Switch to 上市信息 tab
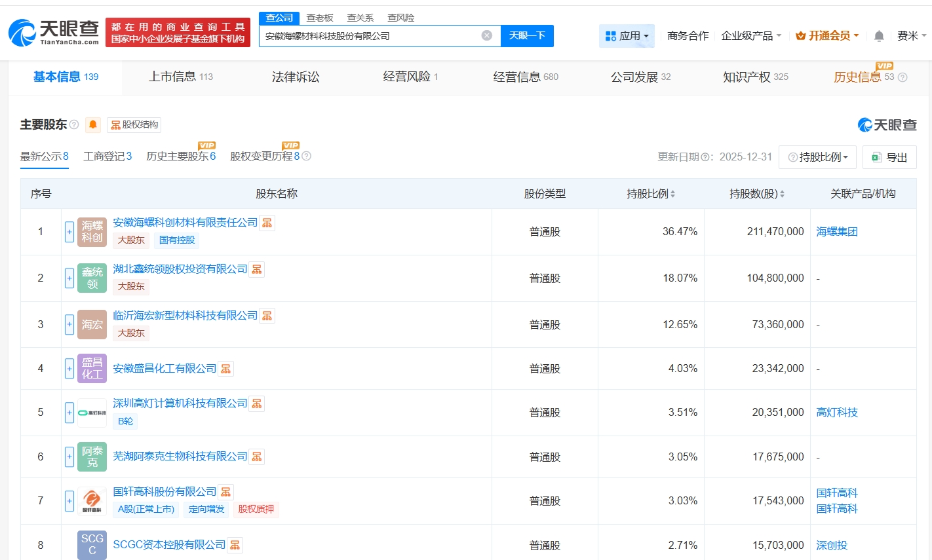The image size is (932, 560). pos(181,77)
